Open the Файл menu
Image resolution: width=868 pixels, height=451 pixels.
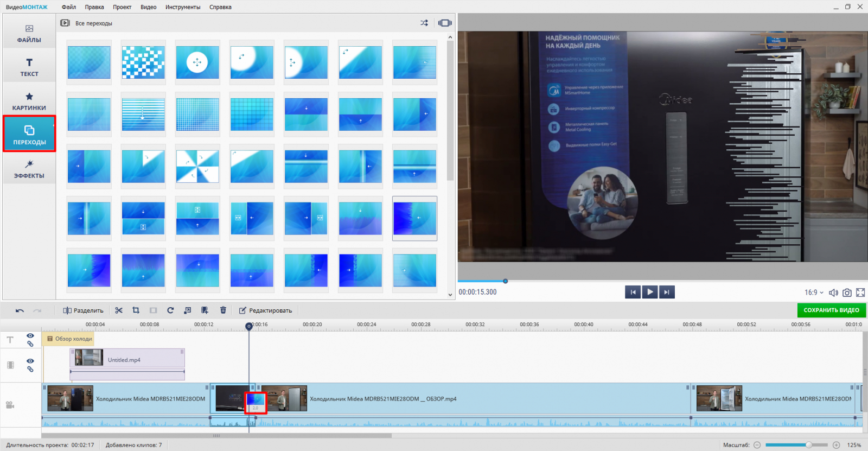[x=69, y=7]
